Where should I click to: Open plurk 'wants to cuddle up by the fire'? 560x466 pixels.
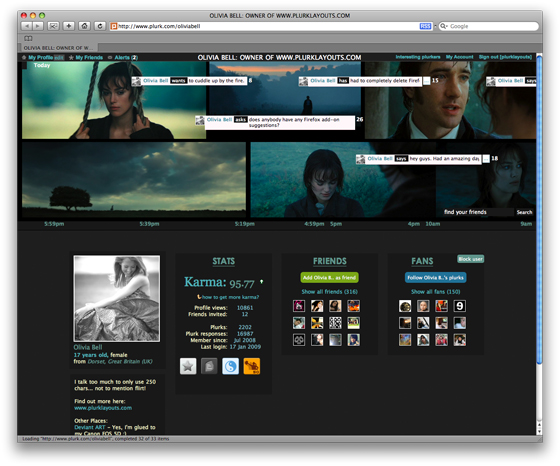point(189,81)
